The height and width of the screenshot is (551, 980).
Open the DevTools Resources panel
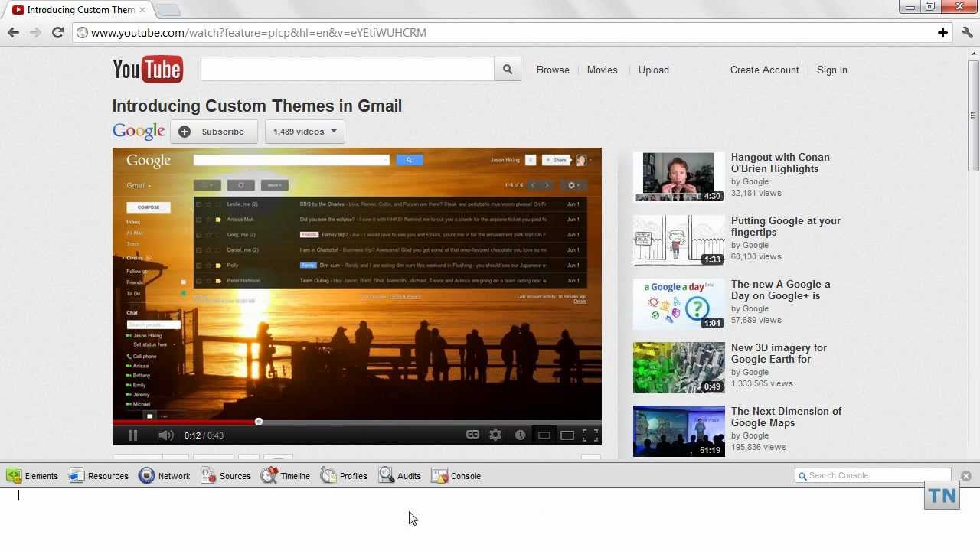tap(99, 476)
